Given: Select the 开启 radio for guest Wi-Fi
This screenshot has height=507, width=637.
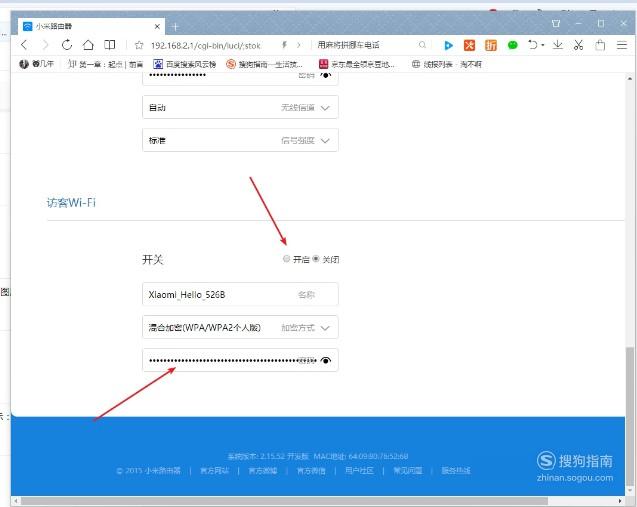Looking at the screenshot, I should (x=286, y=259).
